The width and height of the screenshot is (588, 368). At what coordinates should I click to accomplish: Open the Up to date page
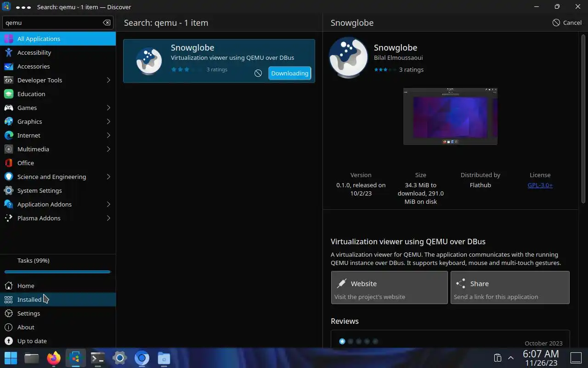58,341
